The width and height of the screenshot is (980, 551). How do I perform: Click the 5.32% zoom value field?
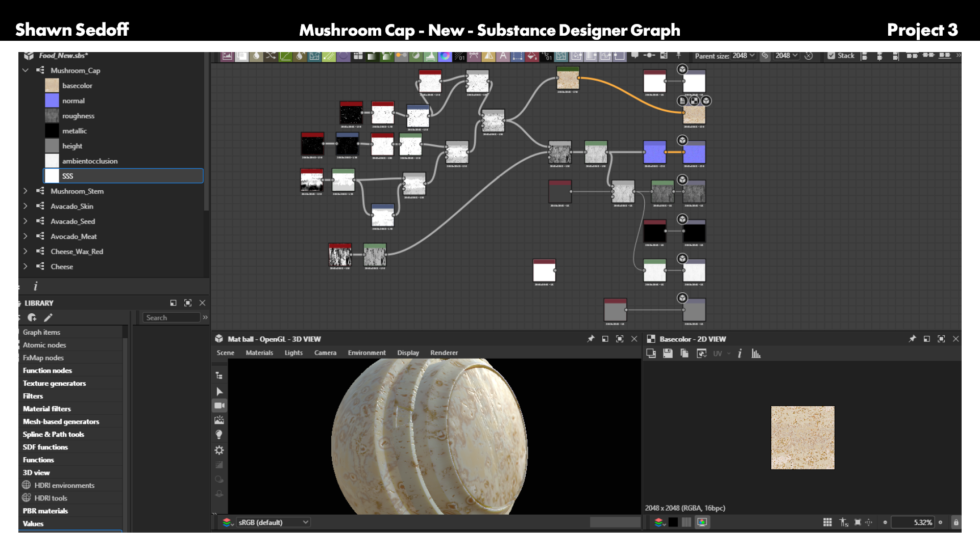click(913, 522)
